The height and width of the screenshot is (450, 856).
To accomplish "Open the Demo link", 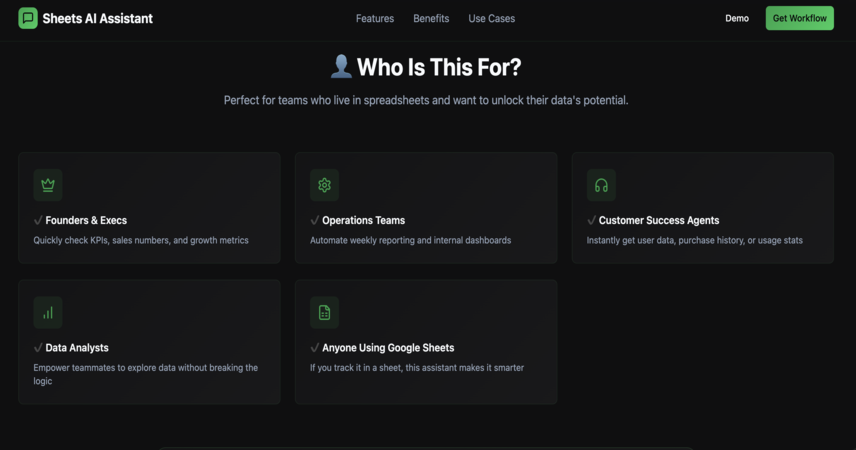I will tap(737, 19).
